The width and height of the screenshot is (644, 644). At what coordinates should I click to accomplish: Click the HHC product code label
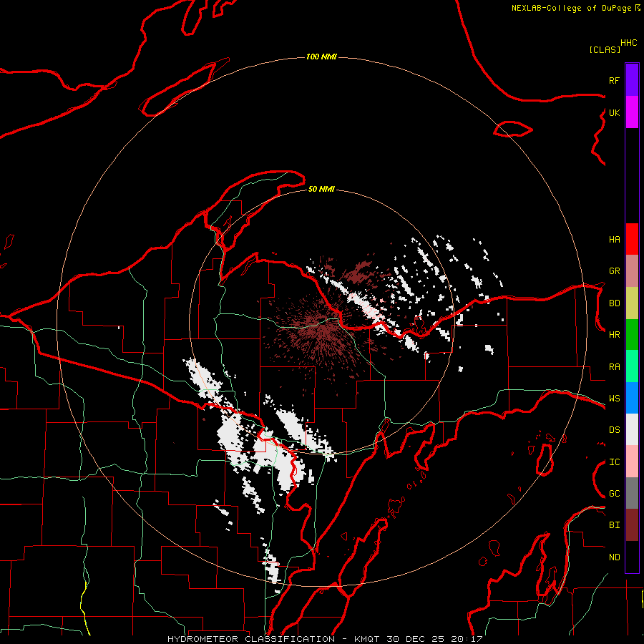point(629,43)
